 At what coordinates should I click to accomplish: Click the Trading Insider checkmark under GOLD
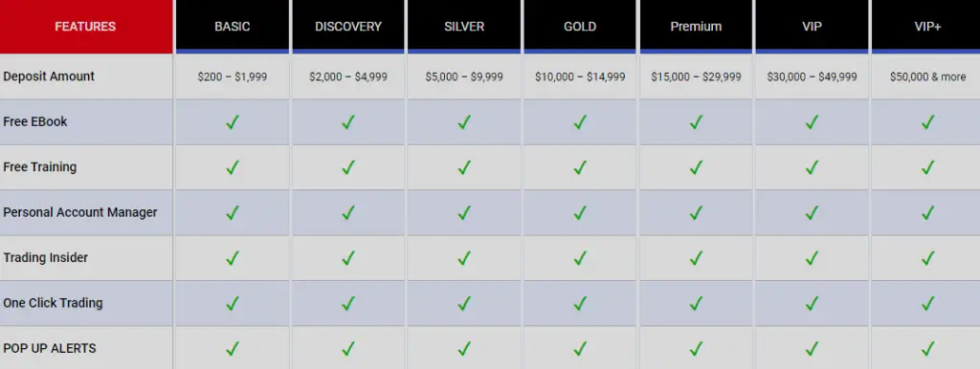(580, 258)
